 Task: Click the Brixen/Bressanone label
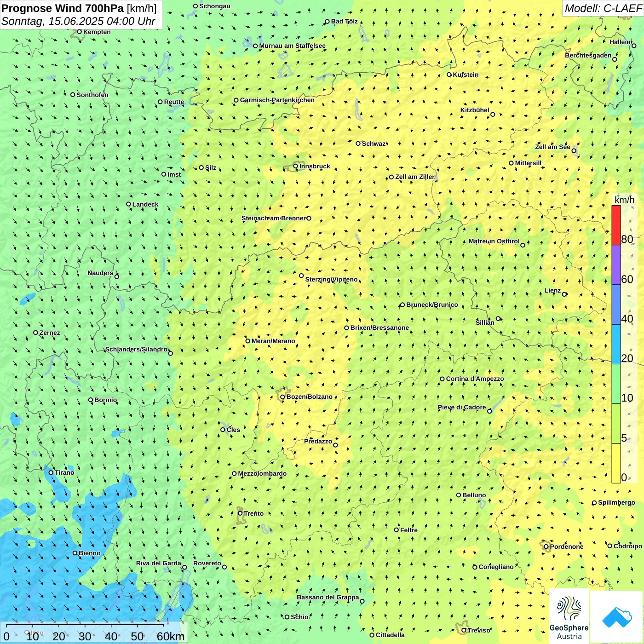(x=379, y=328)
